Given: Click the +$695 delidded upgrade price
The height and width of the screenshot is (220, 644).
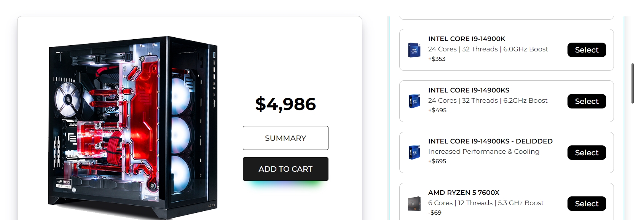Looking at the screenshot, I should 437,161.
